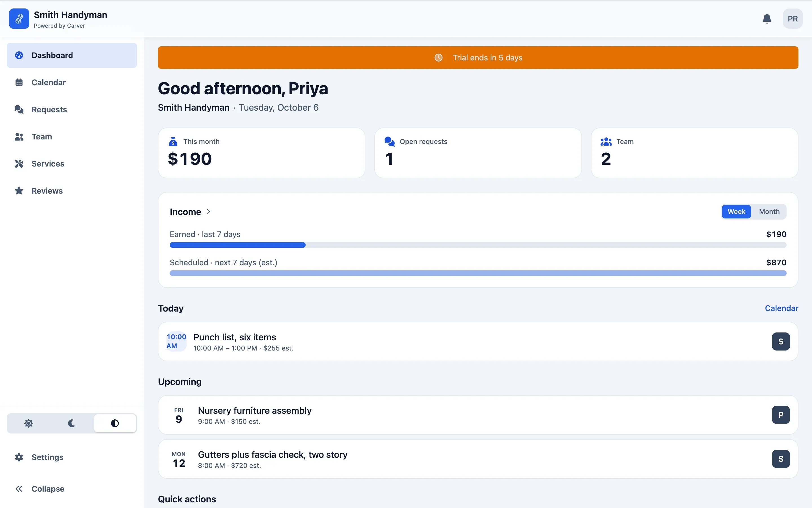812x508 pixels.
Task: Click the Settings gear icon in sidebar
Action: click(x=19, y=457)
